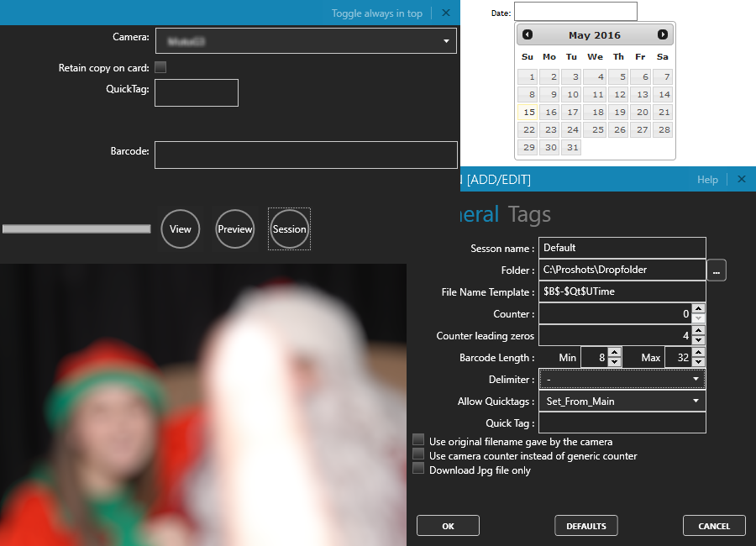Click the QuickTag input box

coord(197,92)
